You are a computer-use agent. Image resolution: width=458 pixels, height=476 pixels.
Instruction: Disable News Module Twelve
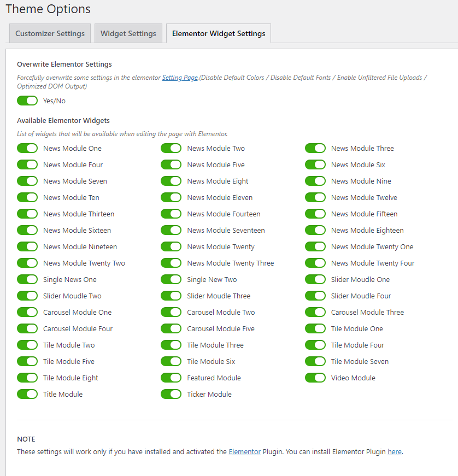point(315,197)
